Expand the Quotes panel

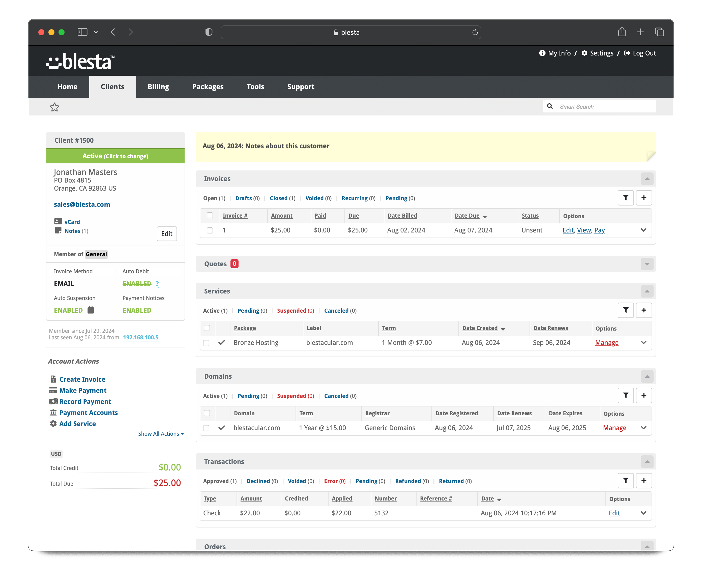point(647,264)
